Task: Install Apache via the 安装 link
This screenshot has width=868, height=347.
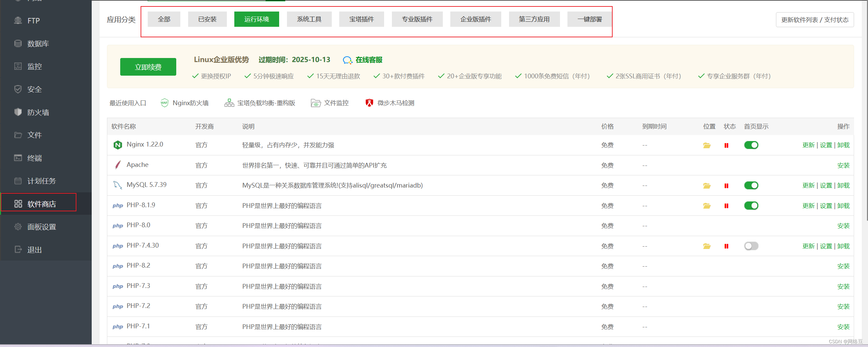Action: 843,166
